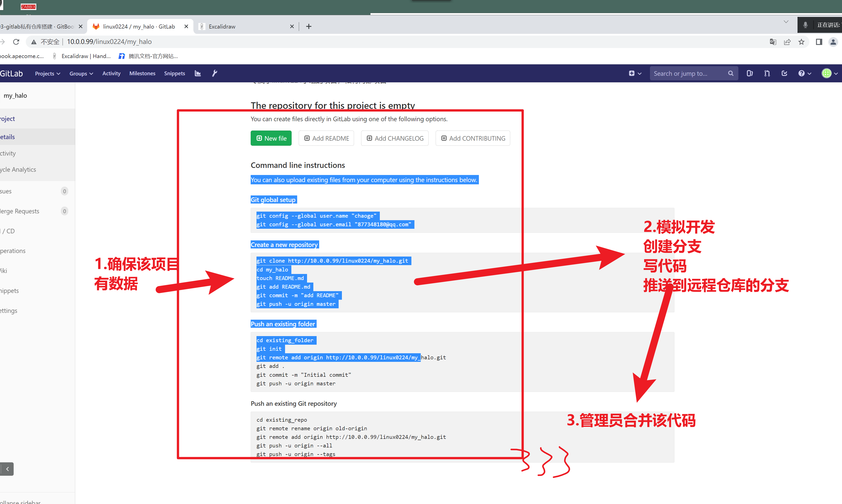Open the Todos icon in navbar
This screenshot has height=504, width=842.
(784, 73)
